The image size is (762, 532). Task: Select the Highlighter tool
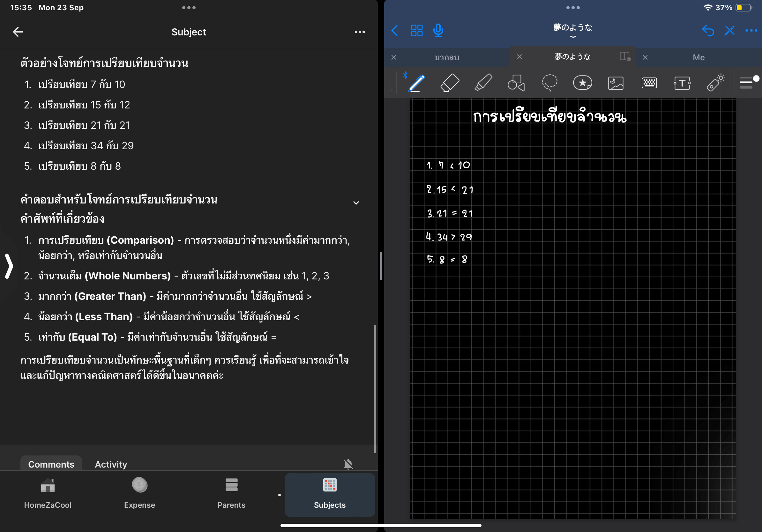pos(483,83)
